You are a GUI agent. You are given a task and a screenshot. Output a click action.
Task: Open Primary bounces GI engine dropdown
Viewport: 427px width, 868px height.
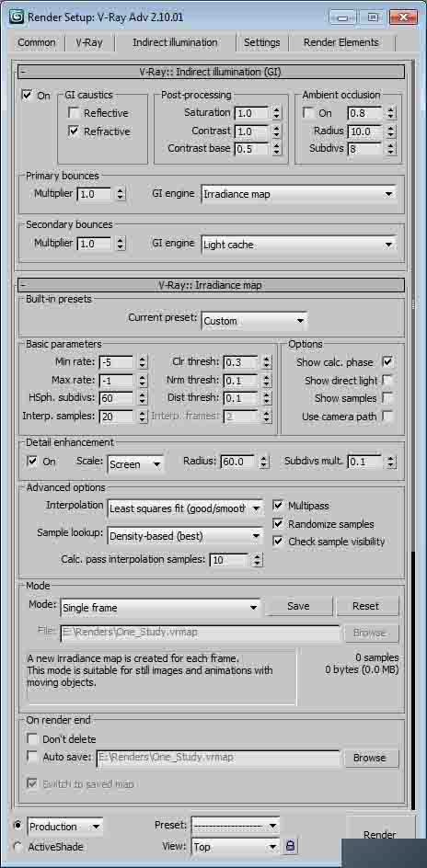coord(298,194)
